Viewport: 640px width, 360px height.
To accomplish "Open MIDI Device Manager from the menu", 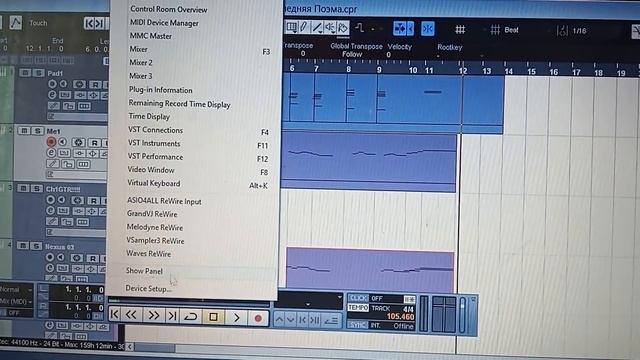I will (164, 23).
